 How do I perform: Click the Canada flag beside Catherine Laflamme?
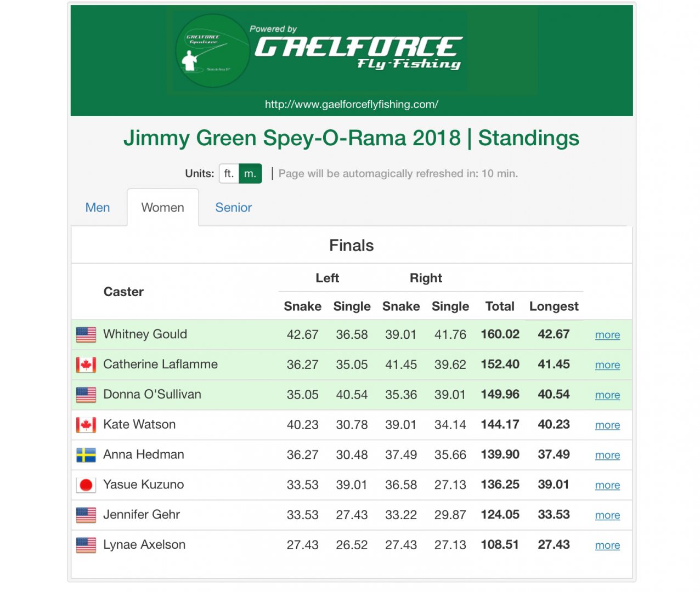pos(86,365)
